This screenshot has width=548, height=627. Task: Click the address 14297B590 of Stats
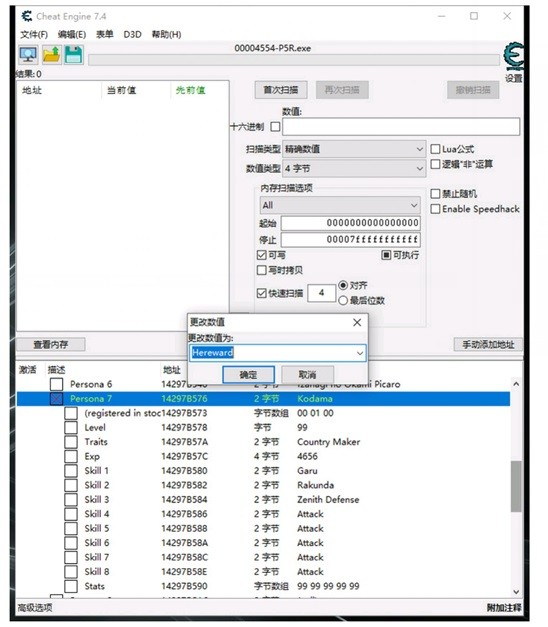click(184, 586)
